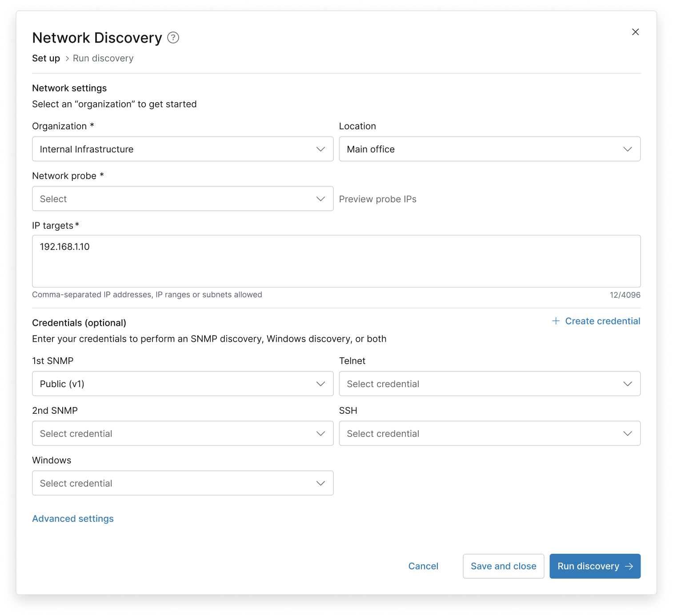Open the Windows credential dropdown
Screen dimensions: 673x616
tap(183, 483)
